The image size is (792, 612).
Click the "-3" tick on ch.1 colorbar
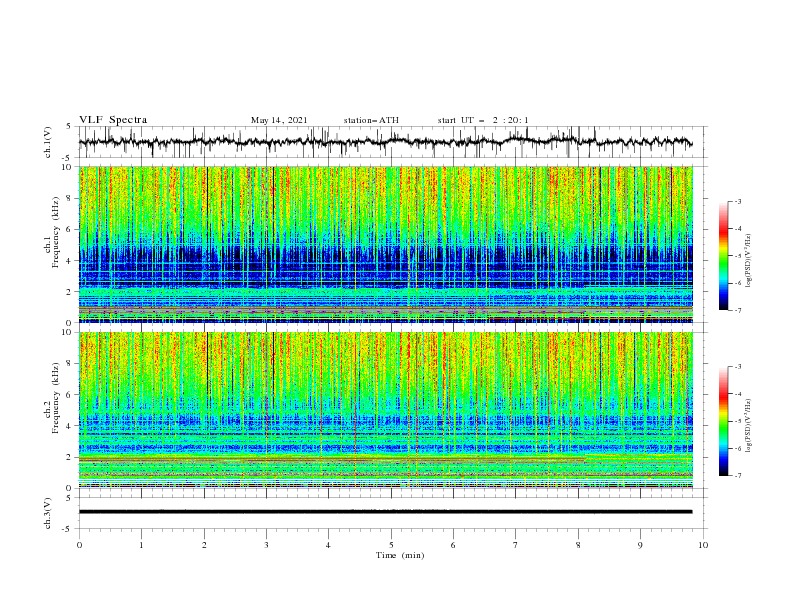tap(737, 201)
